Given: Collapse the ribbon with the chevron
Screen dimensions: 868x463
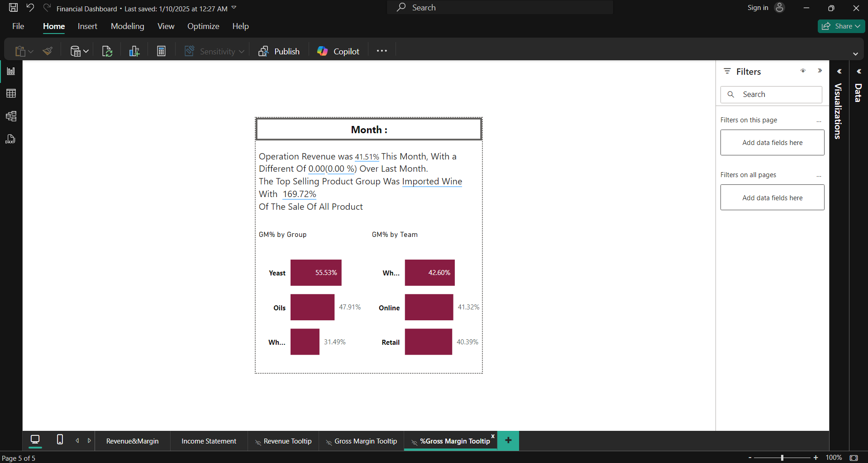Looking at the screenshot, I should [x=855, y=54].
